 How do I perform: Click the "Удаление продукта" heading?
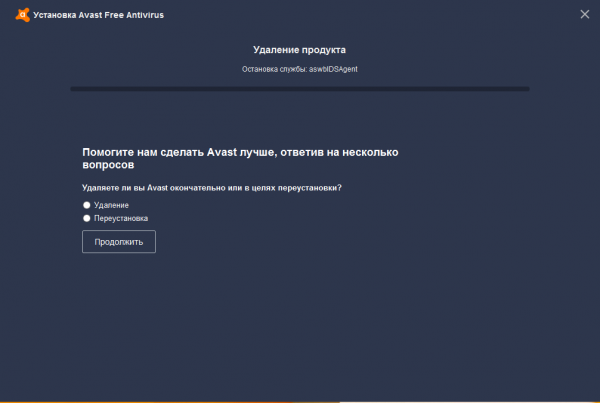(x=299, y=50)
